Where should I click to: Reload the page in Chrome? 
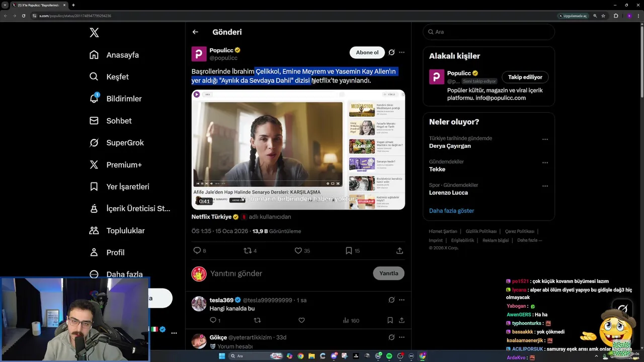pos(24,16)
